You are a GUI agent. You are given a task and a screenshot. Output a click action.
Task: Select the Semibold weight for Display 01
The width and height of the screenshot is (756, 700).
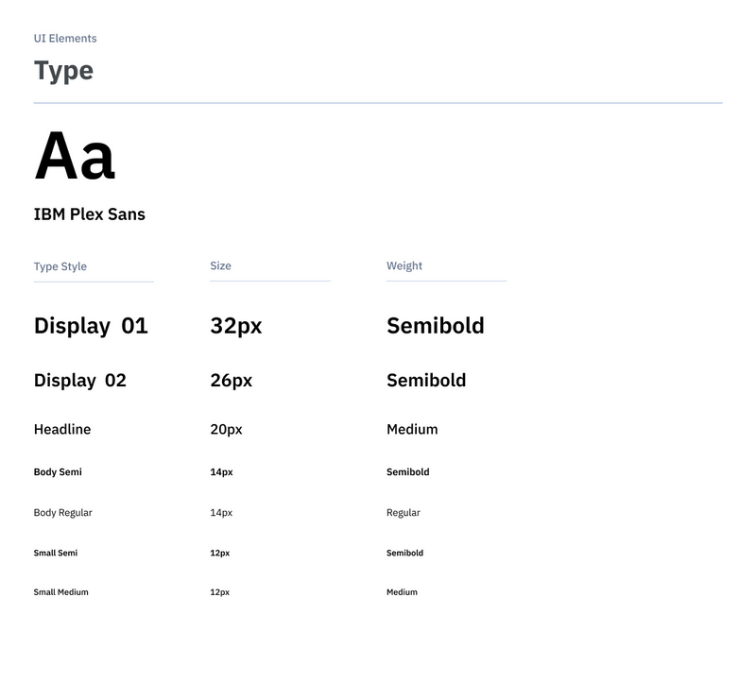coord(435,325)
